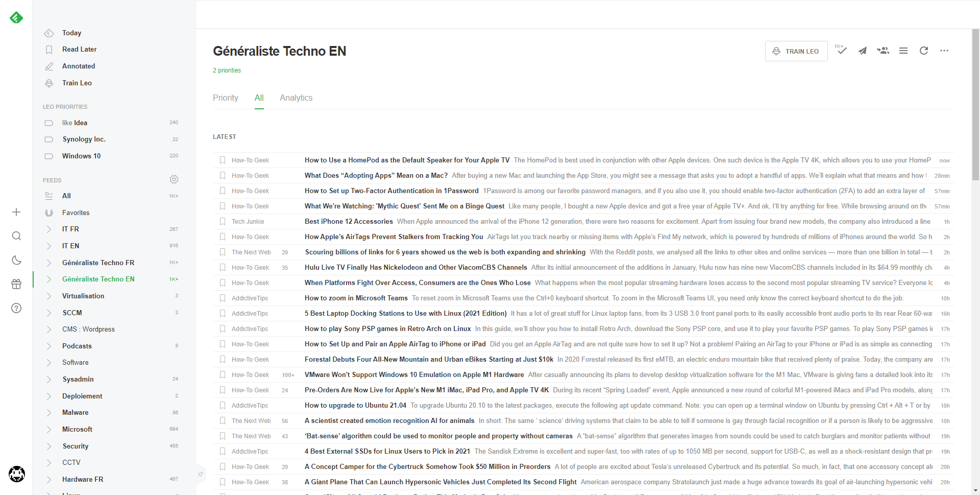Click the TRAIN LEO button
Viewport: 980px width, 495px height.
[796, 51]
